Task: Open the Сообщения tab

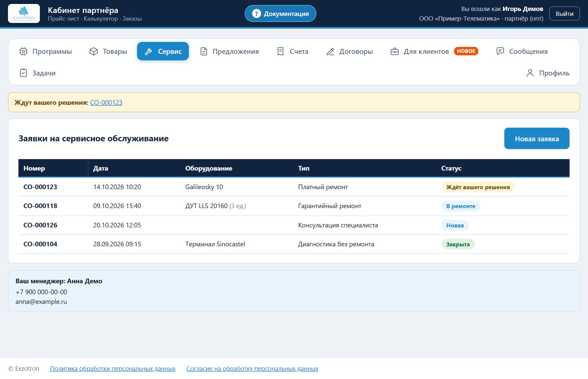Action: 522,52
